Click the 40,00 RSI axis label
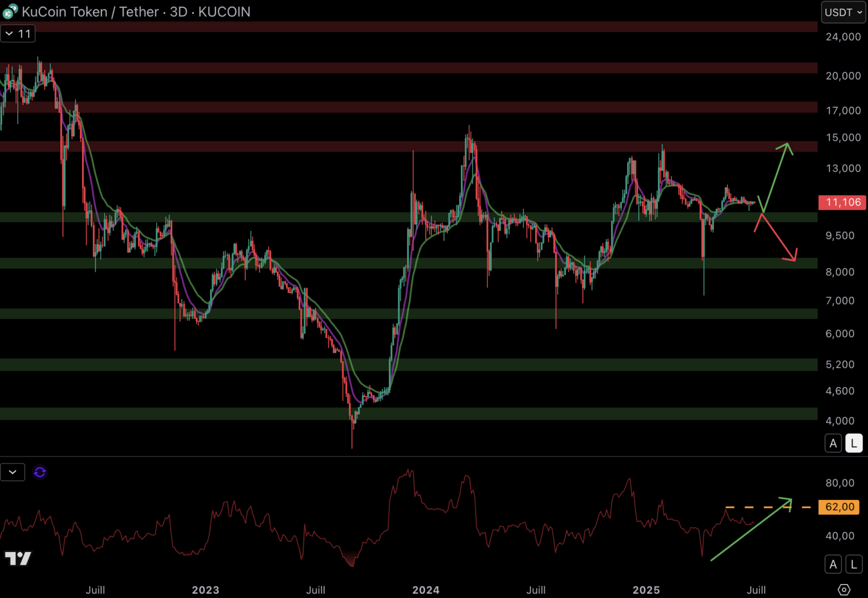The height and width of the screenshot is (598, 868). coord(840,535)
